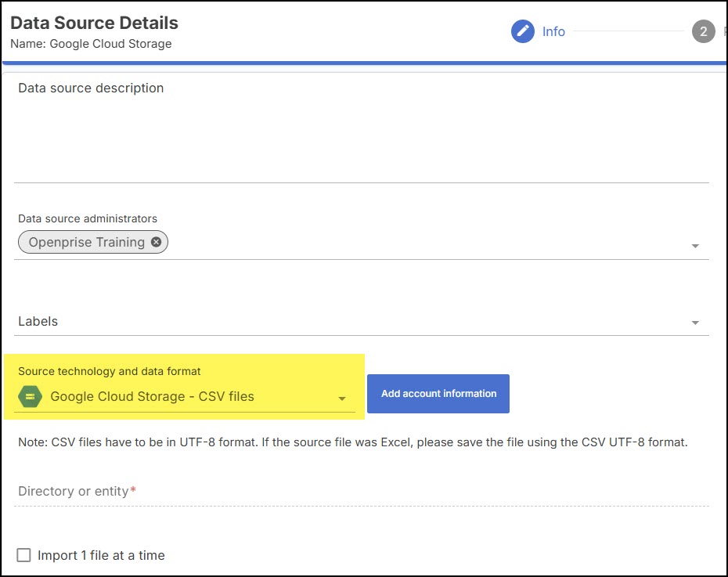Click the 'Data source administrators' label
This screenshot has height=577, width=728.
[x=88, y=218]
